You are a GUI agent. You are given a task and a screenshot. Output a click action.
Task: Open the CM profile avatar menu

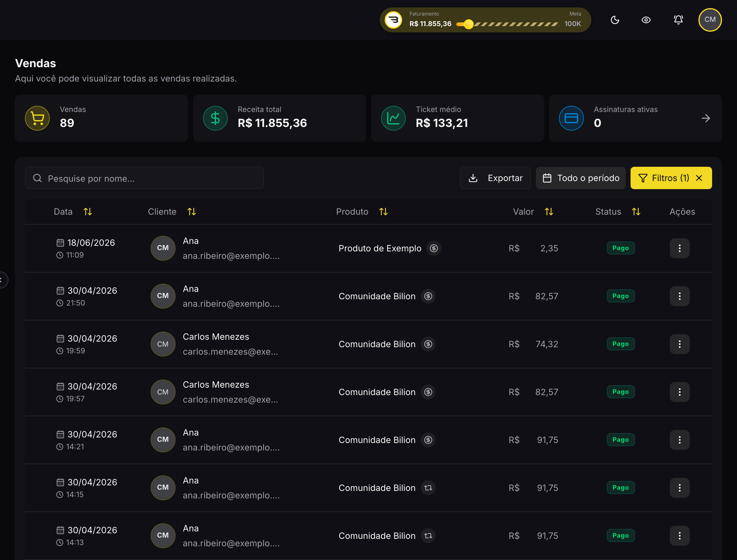710,20
